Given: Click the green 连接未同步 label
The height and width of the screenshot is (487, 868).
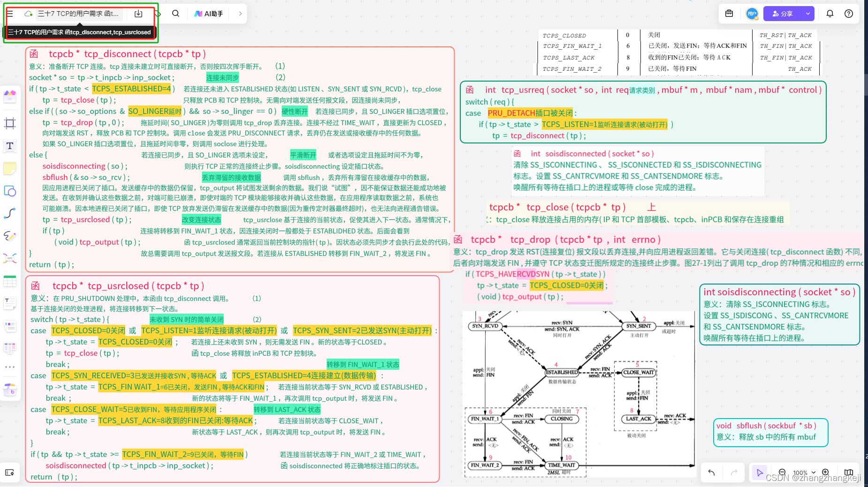Looking at the screenshot, I should [x=222, y=77].
